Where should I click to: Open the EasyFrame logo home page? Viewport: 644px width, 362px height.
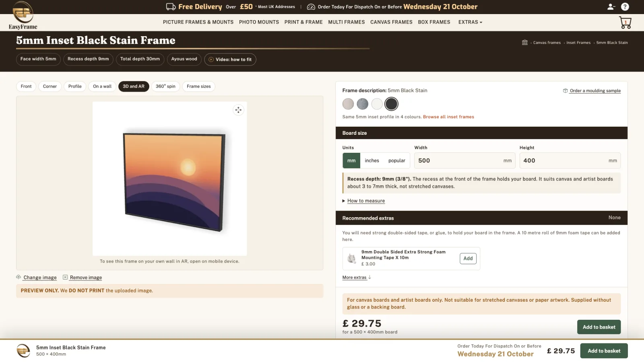[x=23, y=15]
